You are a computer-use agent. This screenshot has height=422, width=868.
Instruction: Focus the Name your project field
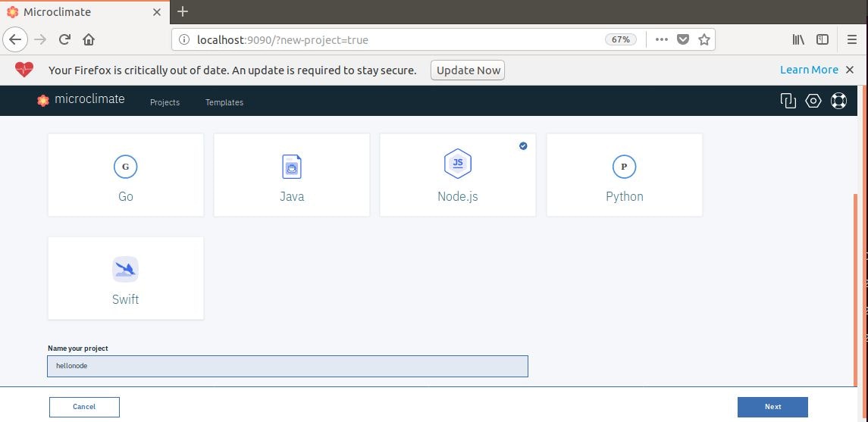288,366
